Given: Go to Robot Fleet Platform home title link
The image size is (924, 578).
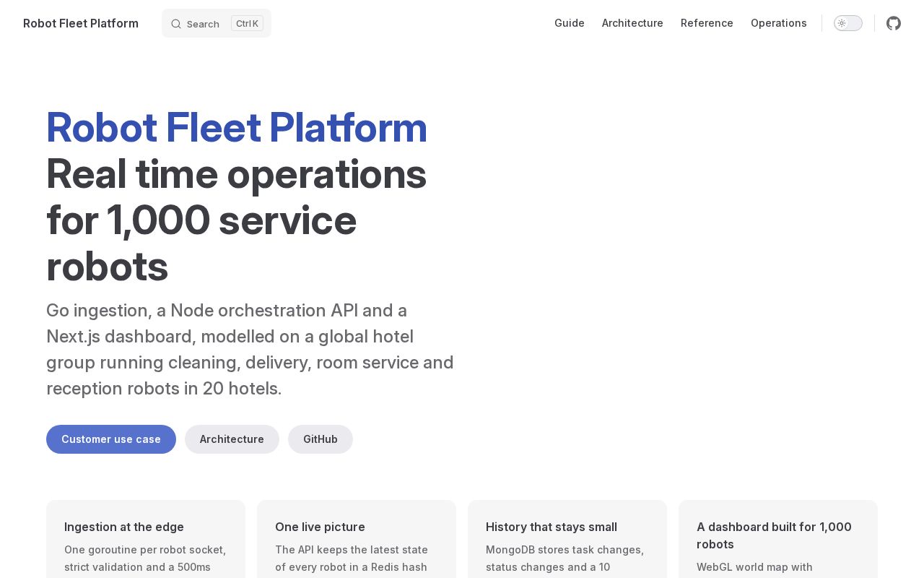Looking at the screenshot, I should coord(81,23).
